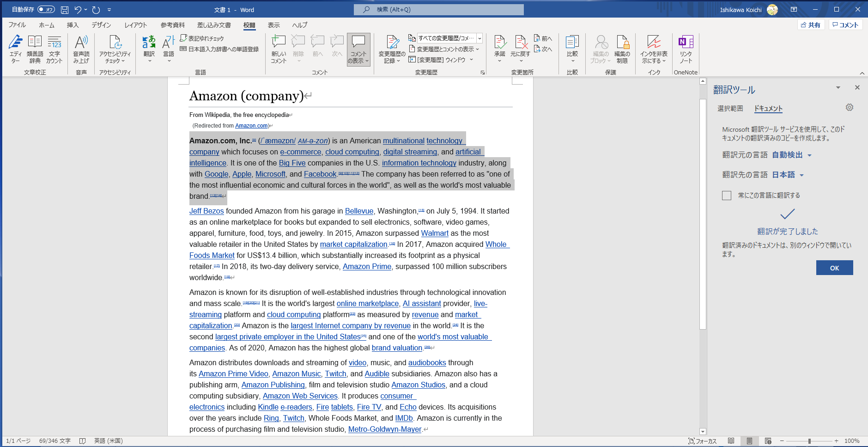The width and height of the screenshot is (868, 447).
Task: Switch to the References (参考資料) tab
Action: coord(173,25)
